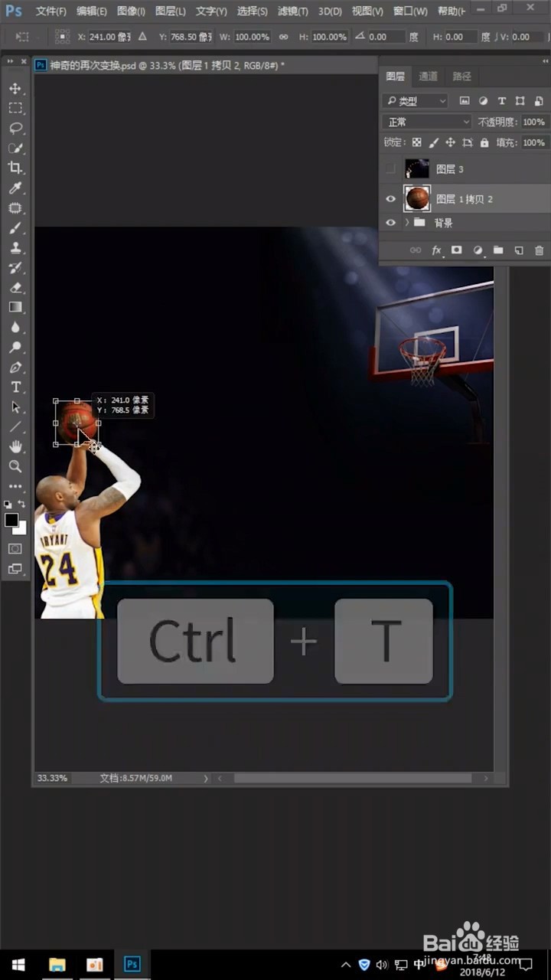The height and width of the screenshot is (980, 551).
Task: Hide the 图层 1 拷贝 2 layer
Action: pos(391,199)
